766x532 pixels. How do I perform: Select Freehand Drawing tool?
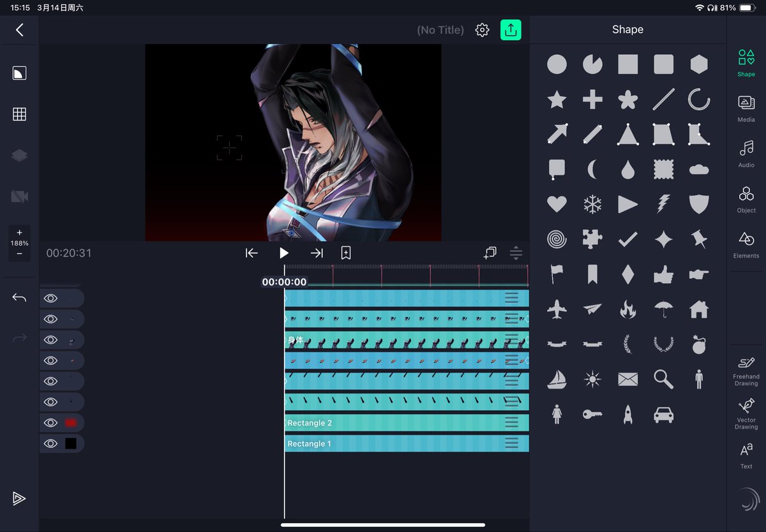click(746, 371)
